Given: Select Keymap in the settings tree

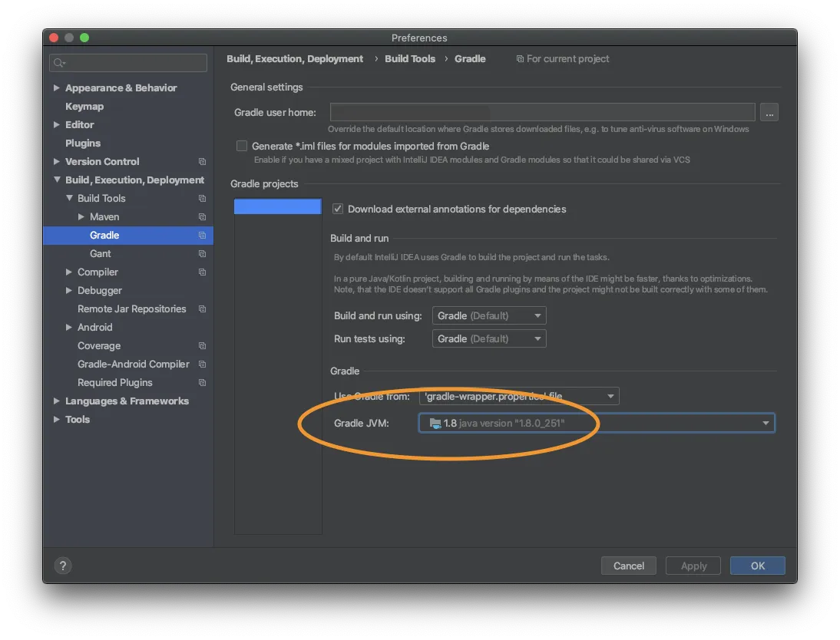Looking at the screenshot, I should pyautogui.click(x=84, y=107).
